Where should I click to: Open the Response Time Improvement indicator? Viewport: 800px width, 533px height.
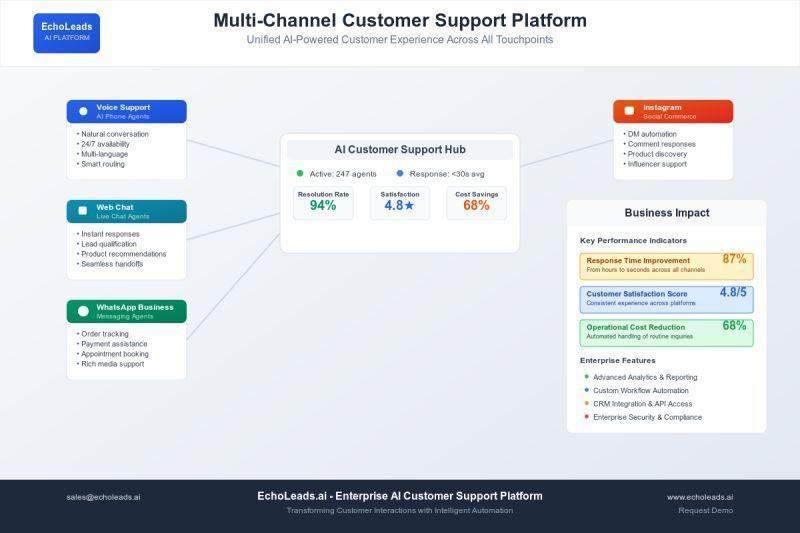coord(666,265)
